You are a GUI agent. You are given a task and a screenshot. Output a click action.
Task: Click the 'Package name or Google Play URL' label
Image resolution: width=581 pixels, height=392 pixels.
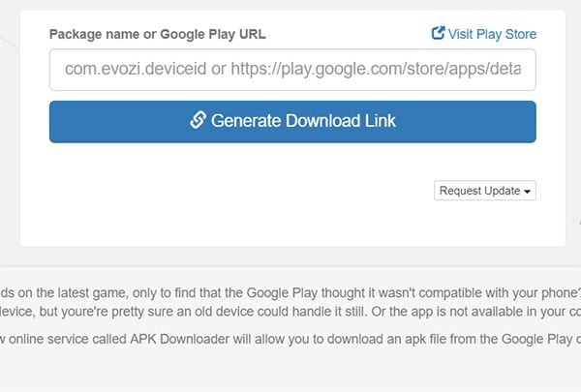pos(158,34)
